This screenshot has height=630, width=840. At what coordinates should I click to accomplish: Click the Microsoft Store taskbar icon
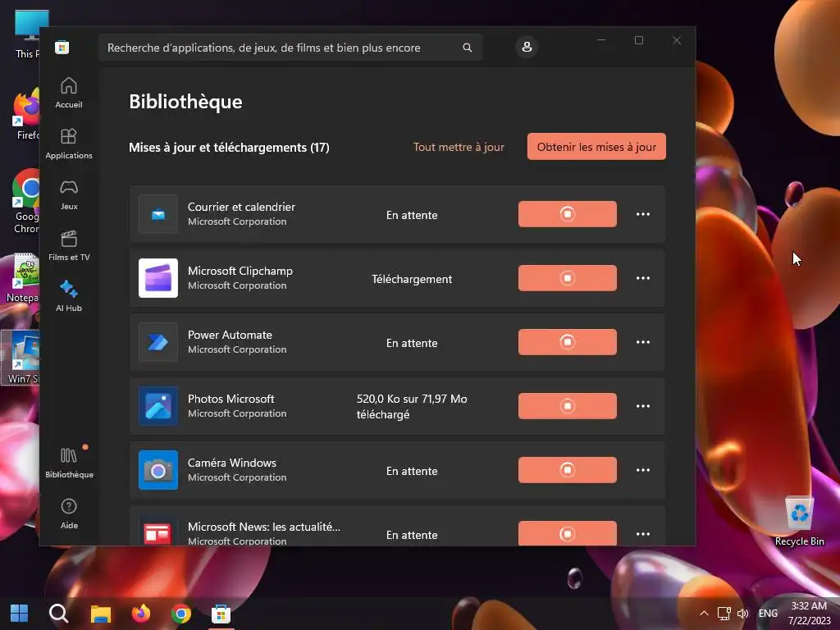coord(221,614)
